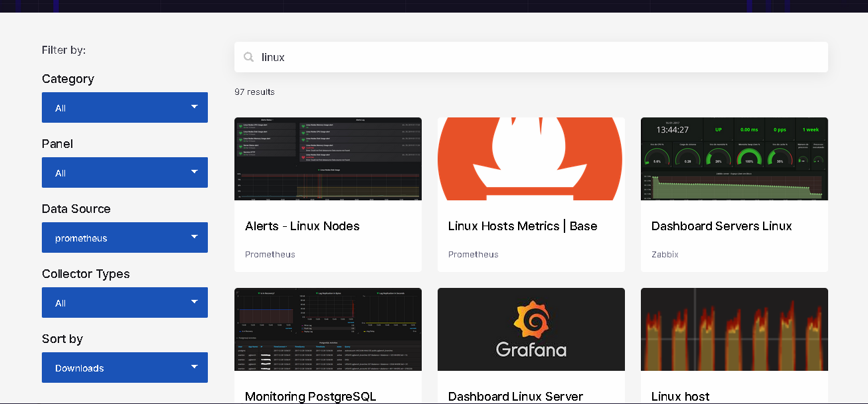Click the 'Alerts - Linux Nodes' title
868x404 pixels.
coord(302,226)
